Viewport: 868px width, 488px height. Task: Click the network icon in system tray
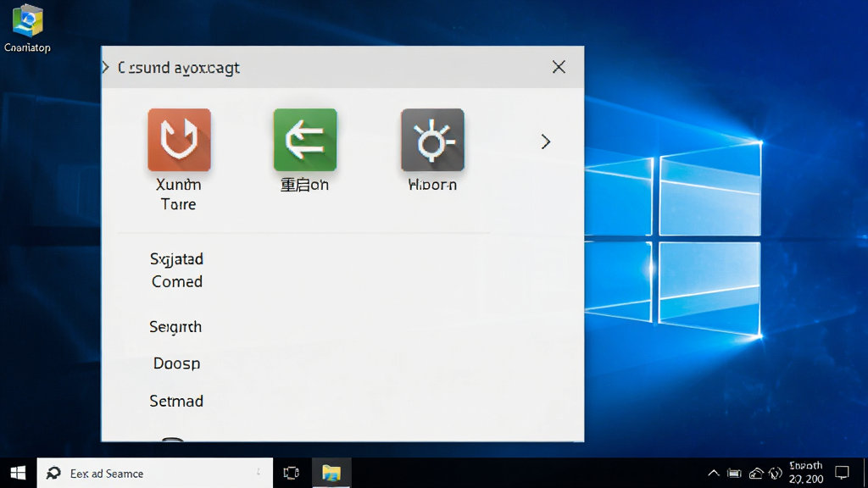pyautogui.click(x=755, y=473)
